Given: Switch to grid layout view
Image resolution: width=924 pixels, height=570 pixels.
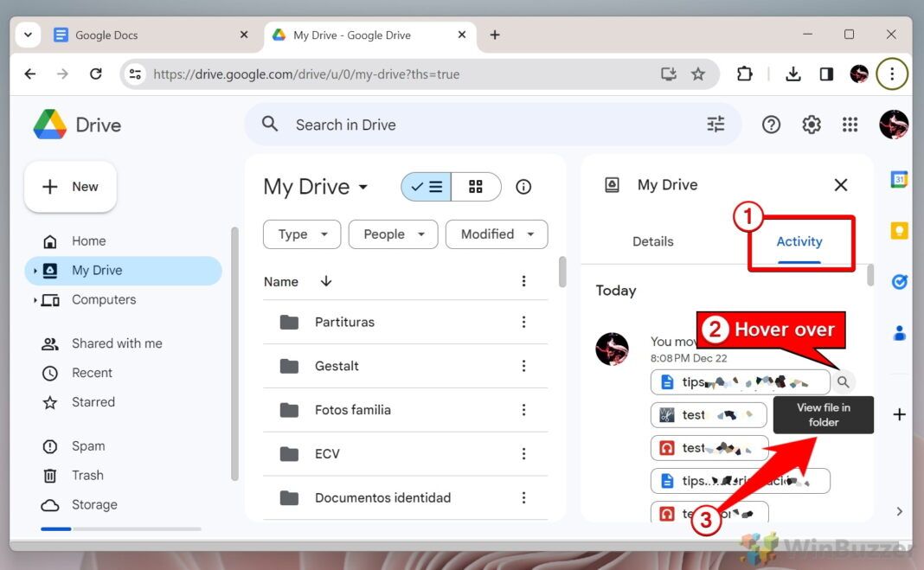Looking at the screenshot, I should pyautogui.click(x=476, y=187).
